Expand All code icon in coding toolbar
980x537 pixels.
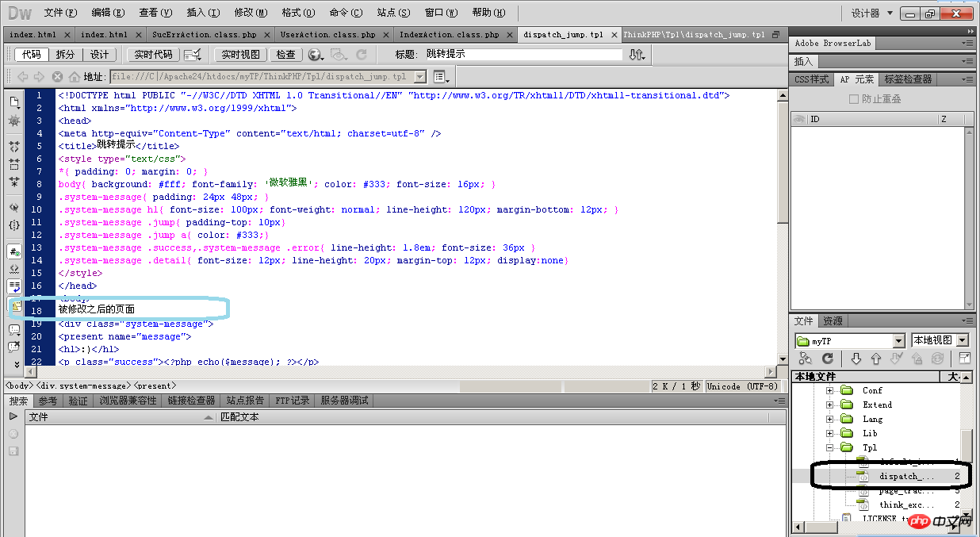[x=14, y=182]
